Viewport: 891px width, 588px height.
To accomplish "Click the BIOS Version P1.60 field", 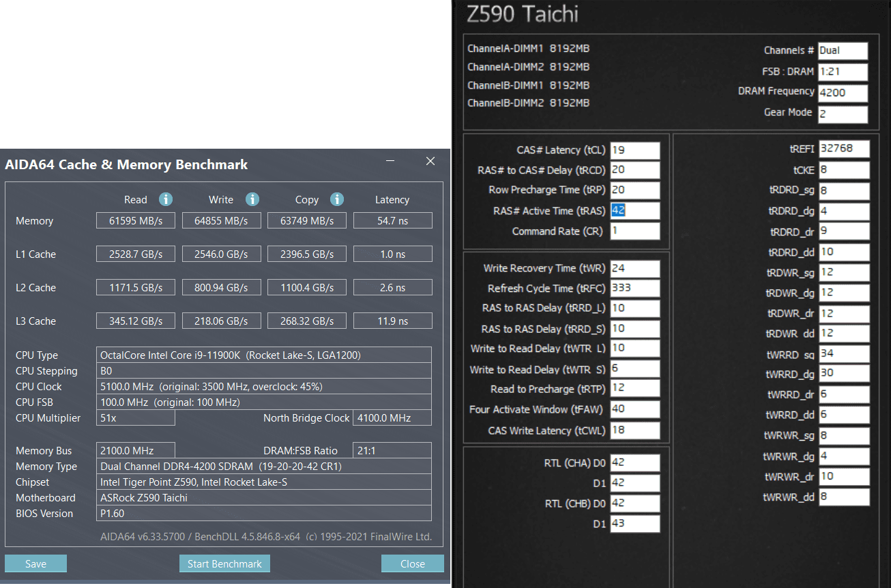I will (x=264, y=513).
